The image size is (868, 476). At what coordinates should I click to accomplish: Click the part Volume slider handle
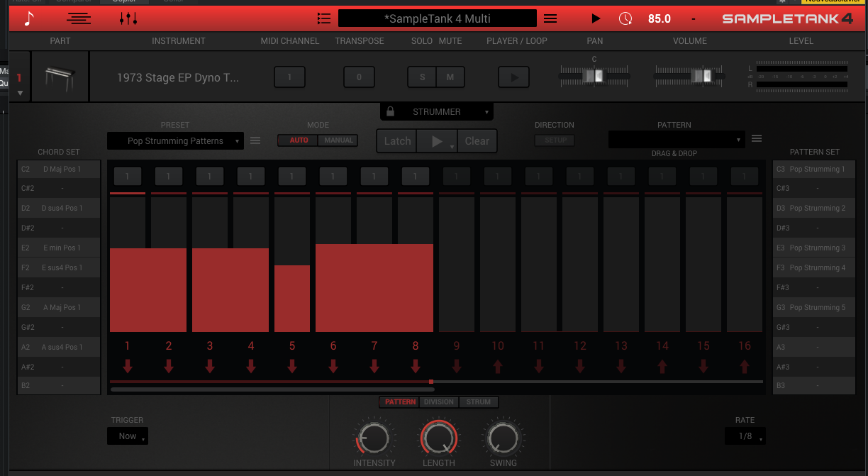point(703,76)
